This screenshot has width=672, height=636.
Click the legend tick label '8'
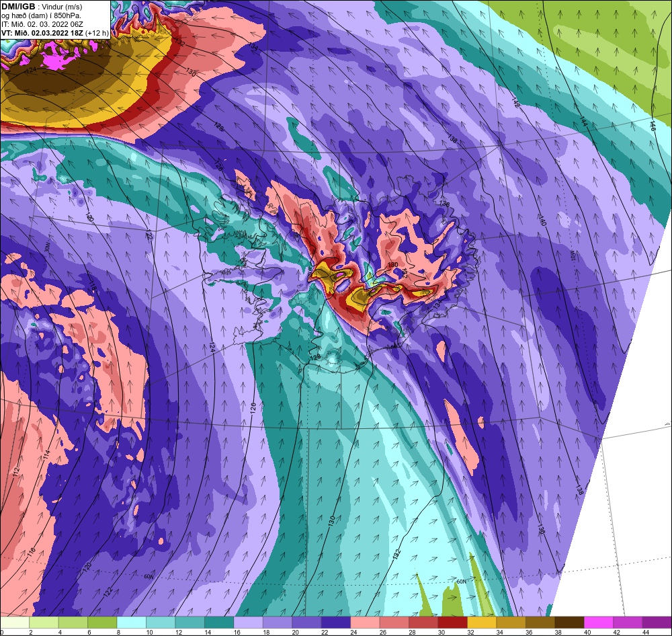point(118,632)
